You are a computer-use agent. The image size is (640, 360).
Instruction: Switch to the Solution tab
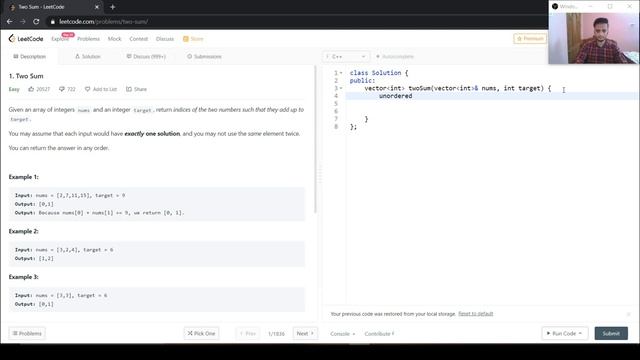point(88,56)
